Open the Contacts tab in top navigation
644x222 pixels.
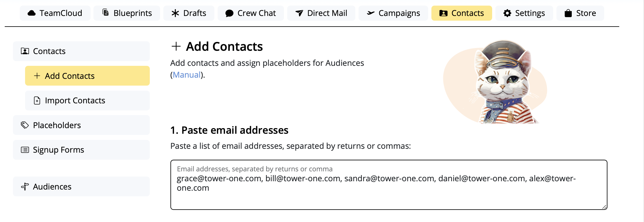click(x=461, y=13)
